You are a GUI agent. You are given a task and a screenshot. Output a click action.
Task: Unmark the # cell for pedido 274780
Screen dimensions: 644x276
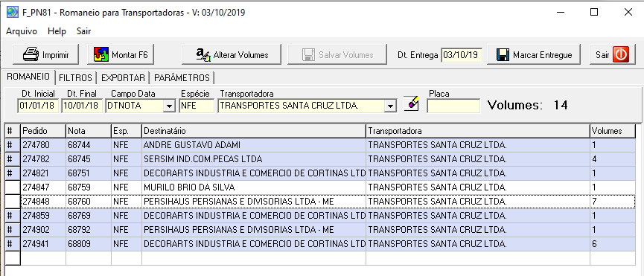13,145
